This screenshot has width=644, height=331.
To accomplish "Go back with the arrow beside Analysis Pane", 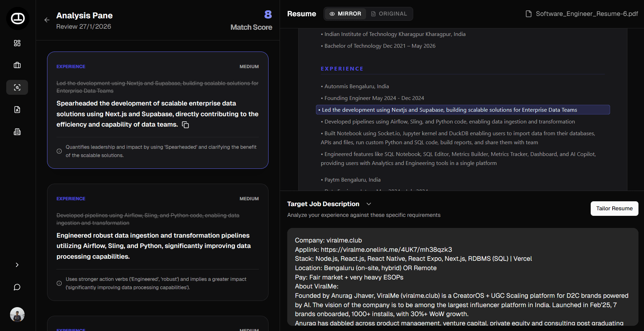I will coord(47,20).
